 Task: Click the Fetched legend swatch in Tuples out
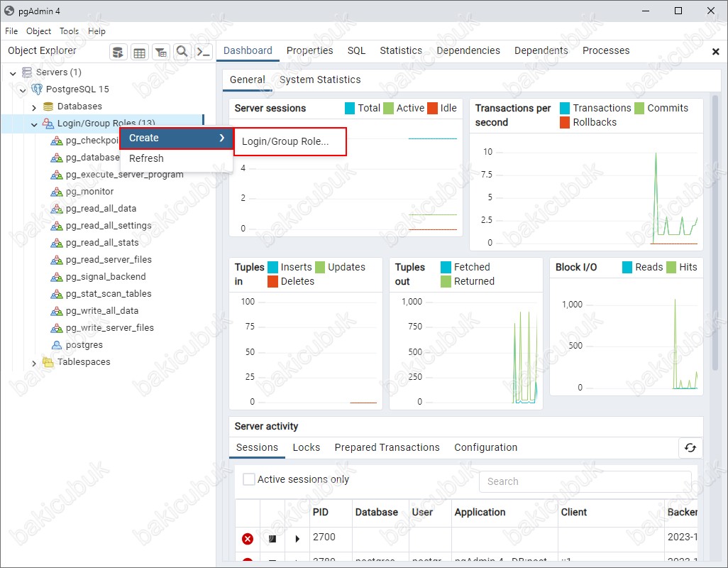[x=446, y=267]
